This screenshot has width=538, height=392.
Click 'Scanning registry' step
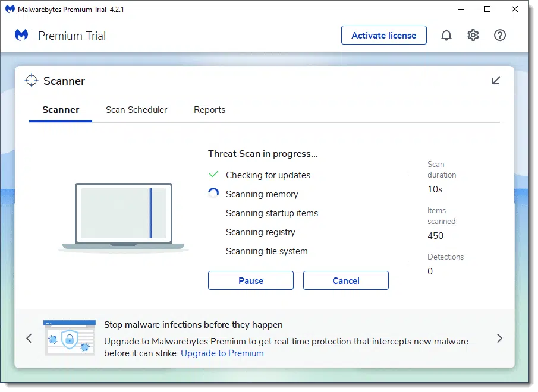(260, 232)
